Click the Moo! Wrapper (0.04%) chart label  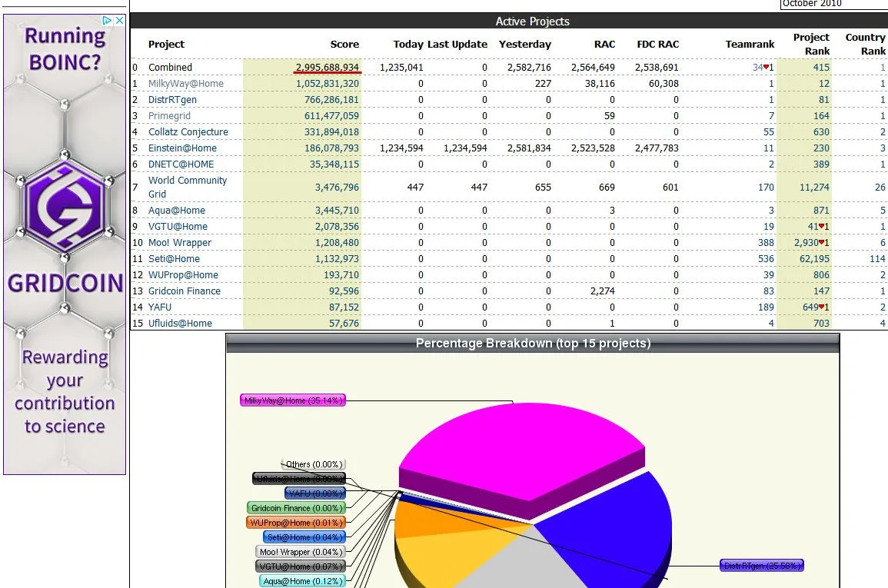click(x=301, y=552)
